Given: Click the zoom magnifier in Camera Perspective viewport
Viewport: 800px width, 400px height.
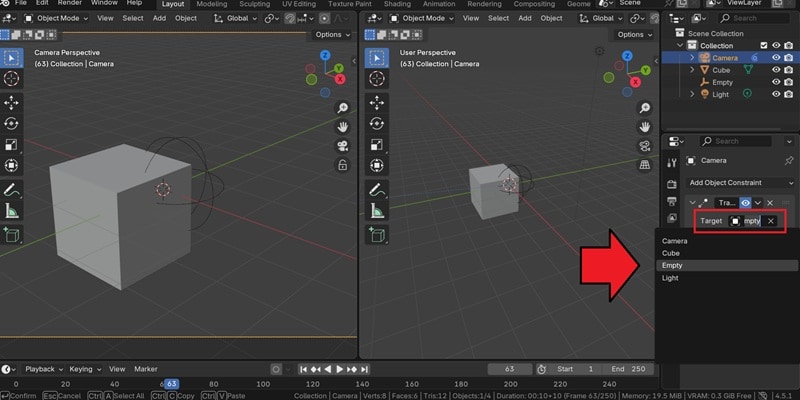Looking at the screenshot, I should (x=342, y=108).
